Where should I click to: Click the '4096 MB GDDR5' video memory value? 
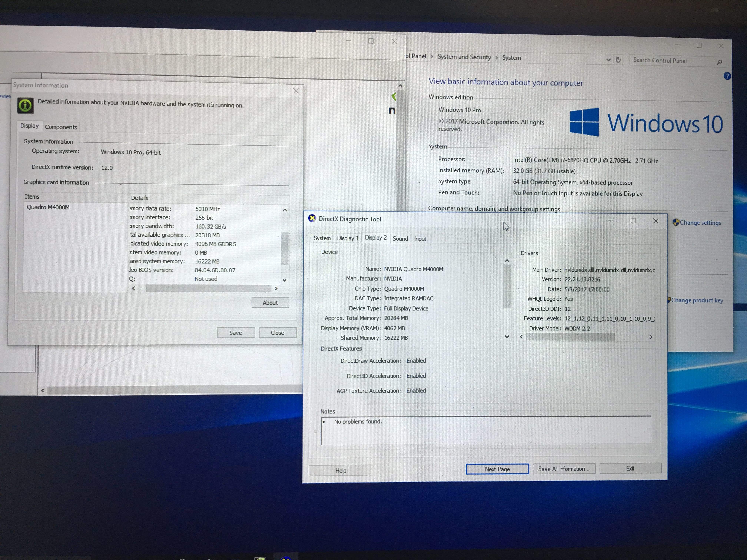pyautogui.click(x=215, y=244)
